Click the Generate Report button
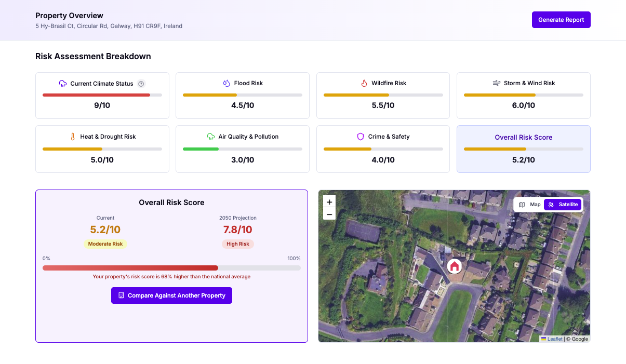The image size is (626, 364). [x=561, y=19]
